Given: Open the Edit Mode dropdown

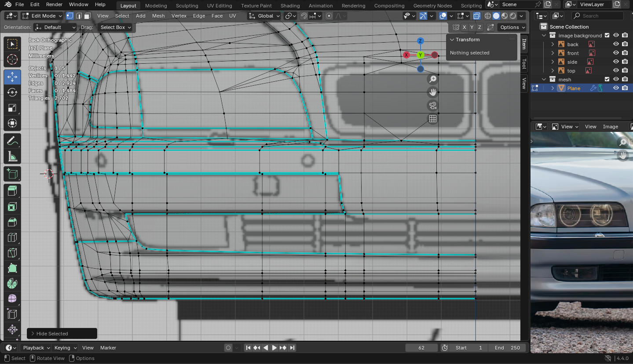Looking at the screenshot, I should (x=42, y=16).
